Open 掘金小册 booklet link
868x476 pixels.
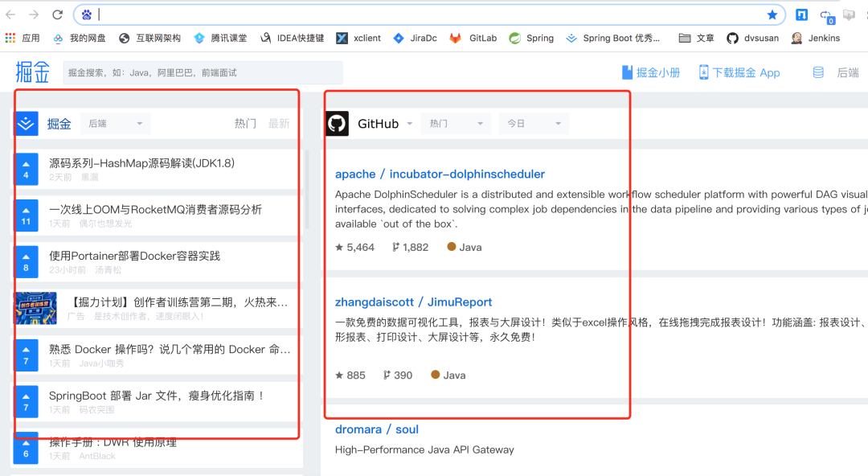(651, 72)
